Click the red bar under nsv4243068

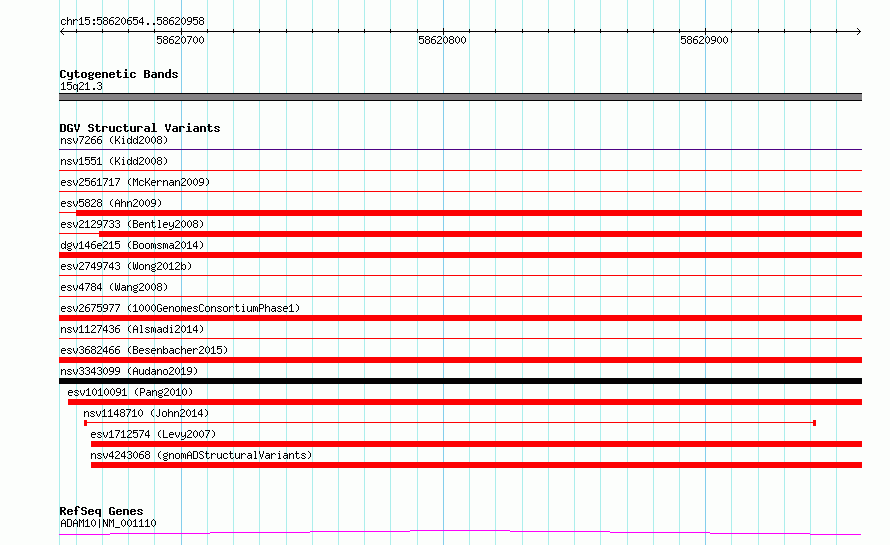click(x=476, y=465)
